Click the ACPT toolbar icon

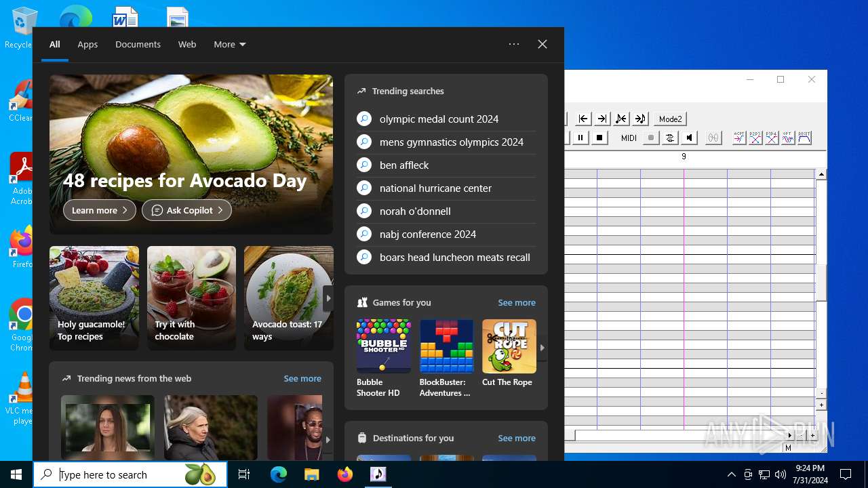[x=739, y=138]
